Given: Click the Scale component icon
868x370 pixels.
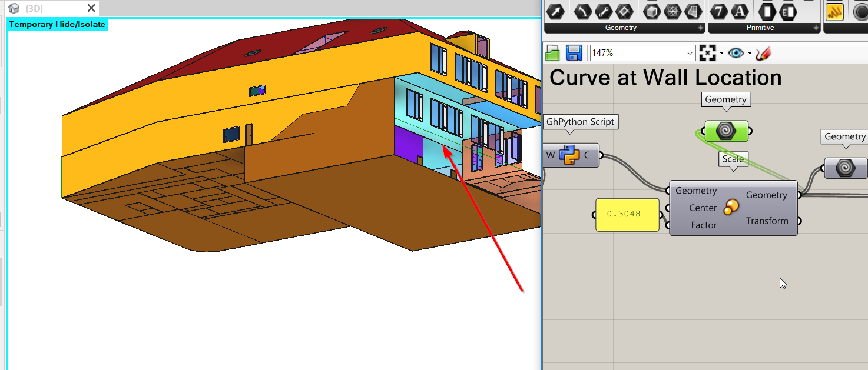Looking at the screenshot, I should click(731, 207).
